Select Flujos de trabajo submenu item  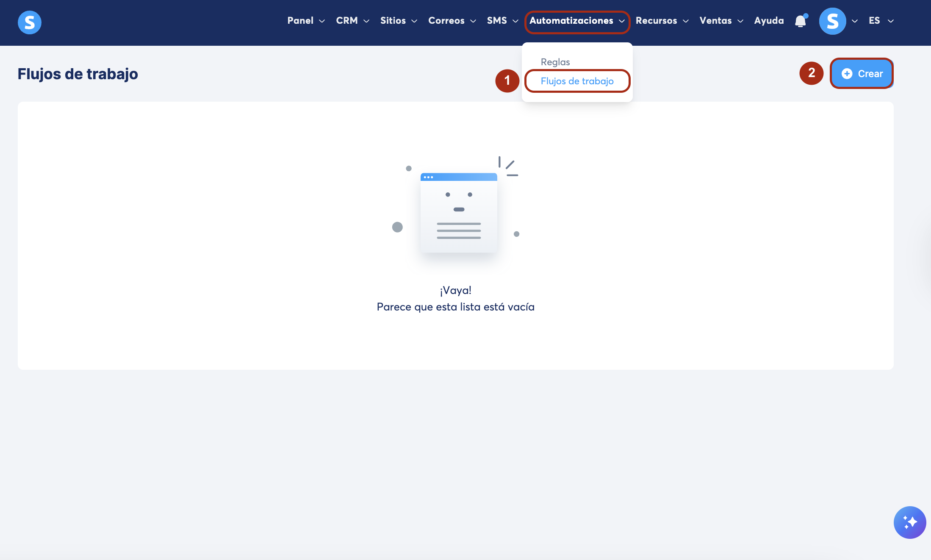(577, 81)
